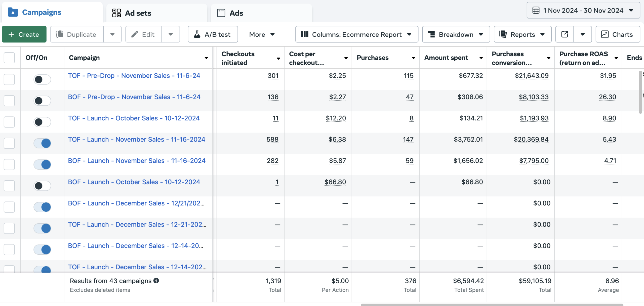The width and height of the screenshot is (644, 306).
Task: Click the A/B test flask icon
Action: (197, 34)
